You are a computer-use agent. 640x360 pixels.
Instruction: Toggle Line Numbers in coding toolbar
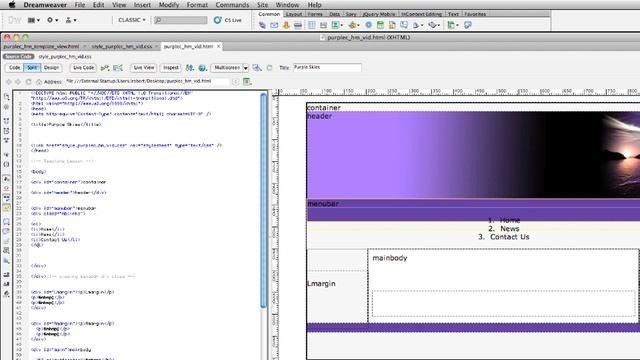[x=6, y=179]
